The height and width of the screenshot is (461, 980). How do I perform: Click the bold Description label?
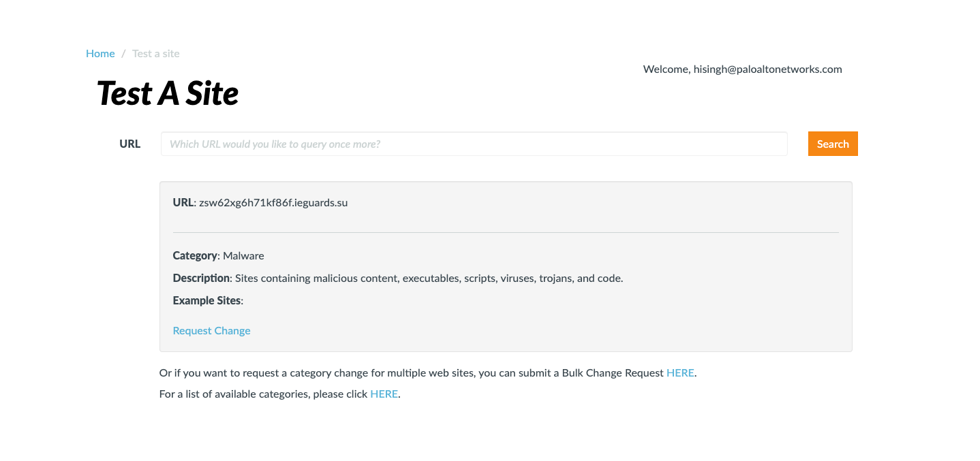pos(201,278)
